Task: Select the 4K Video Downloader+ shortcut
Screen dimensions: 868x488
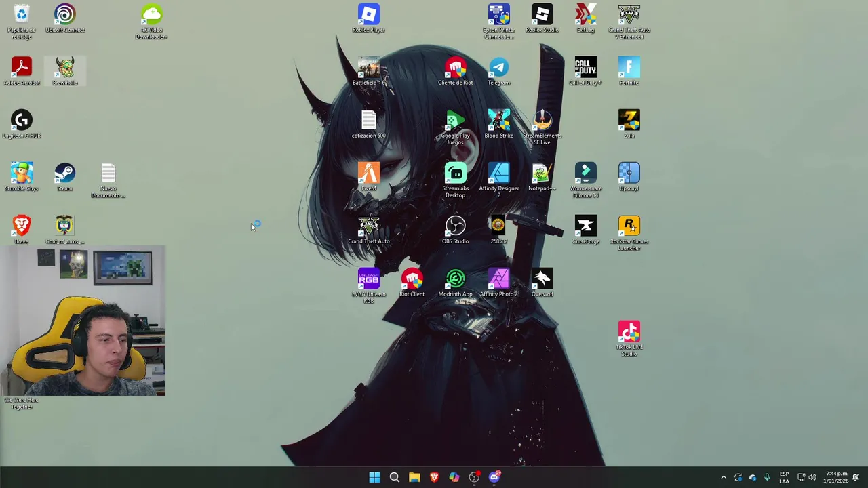Action: (152, 22)
